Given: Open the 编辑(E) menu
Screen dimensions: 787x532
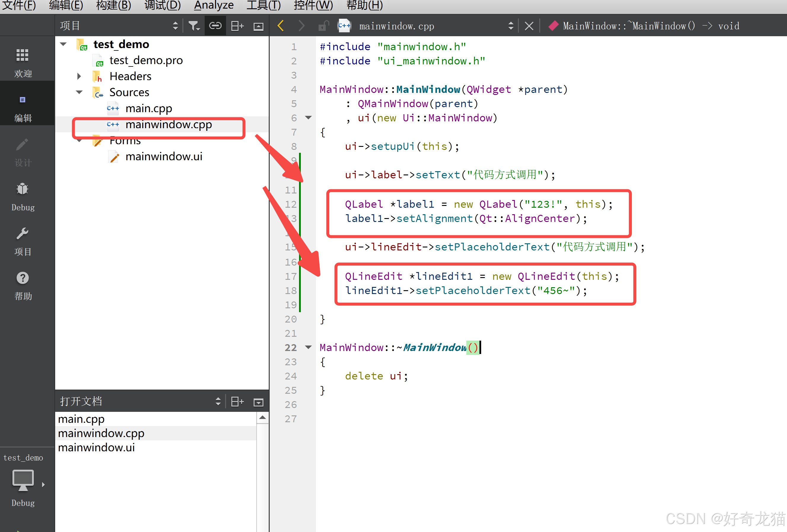Looking at the screenshot, I should pyautogui.click(x=66, y=5).
